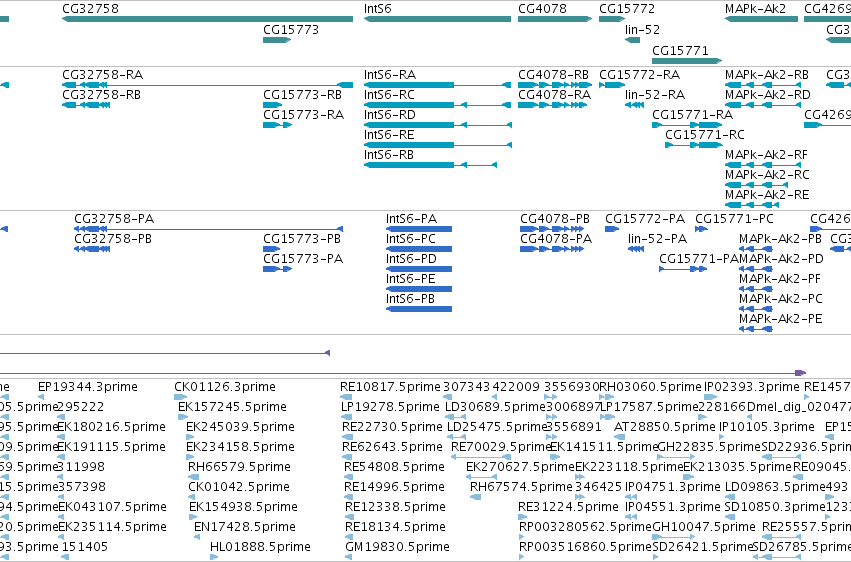851x562 pixels.
Task: Select the CG32758 gene feature bar
Action: (x=207, y=19)
